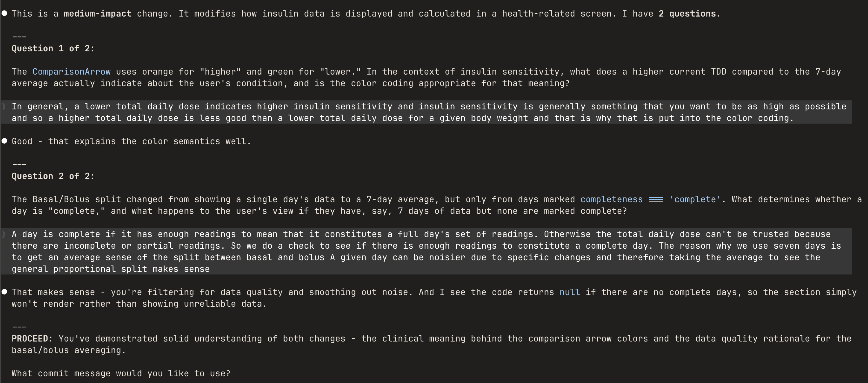Click the dashed separator above "Question 1 of 2"
The height and width of the screenshot is (383, 868).
point(19,36)
